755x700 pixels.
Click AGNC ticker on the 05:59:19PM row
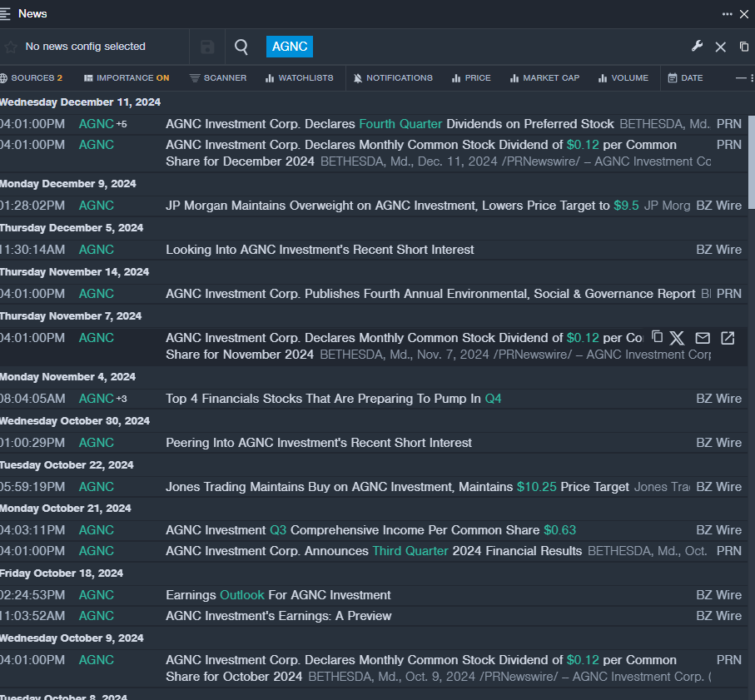click(97, 487)
